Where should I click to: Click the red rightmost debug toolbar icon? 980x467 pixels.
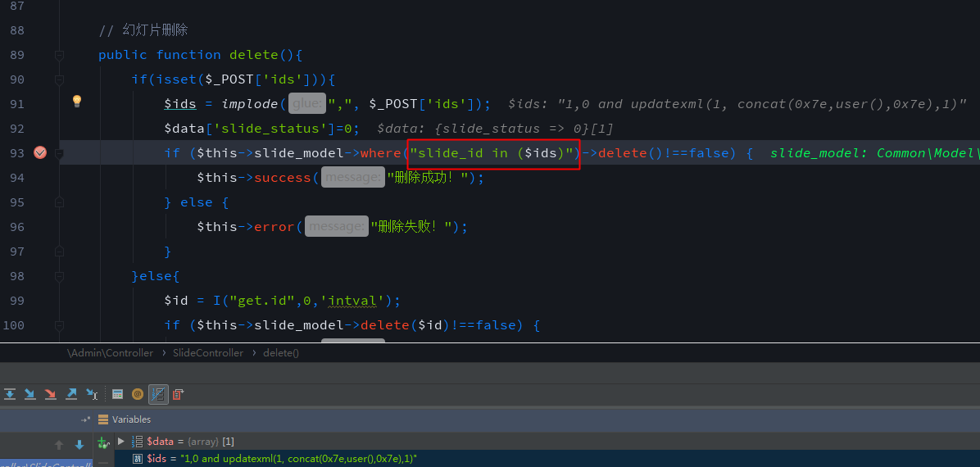pyautogui.click(x=179, y=394)
